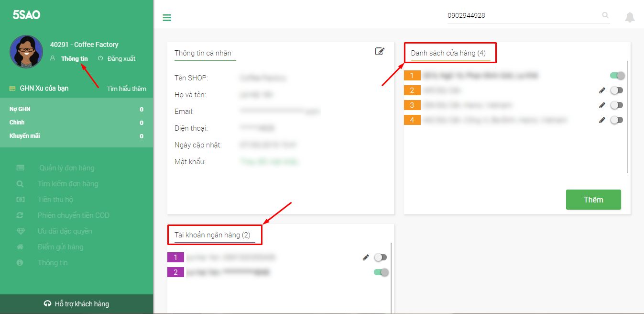Viewport: 644px width, 314px height.
Task: Toggle store number 3 switch on
Action: tap(617, 105)
